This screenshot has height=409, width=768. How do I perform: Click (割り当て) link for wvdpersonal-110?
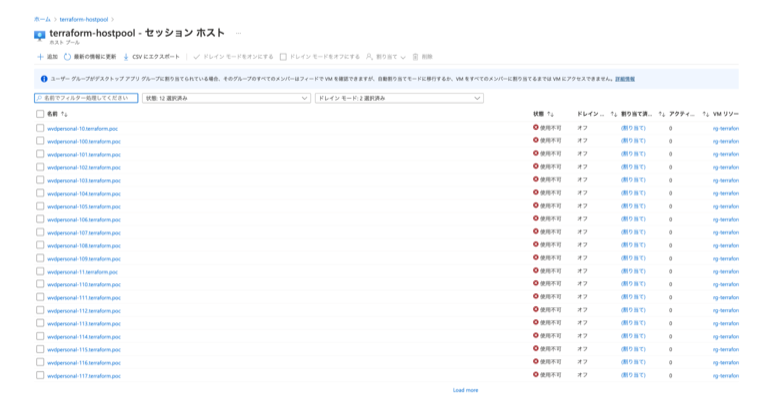[x=633, y=284]
